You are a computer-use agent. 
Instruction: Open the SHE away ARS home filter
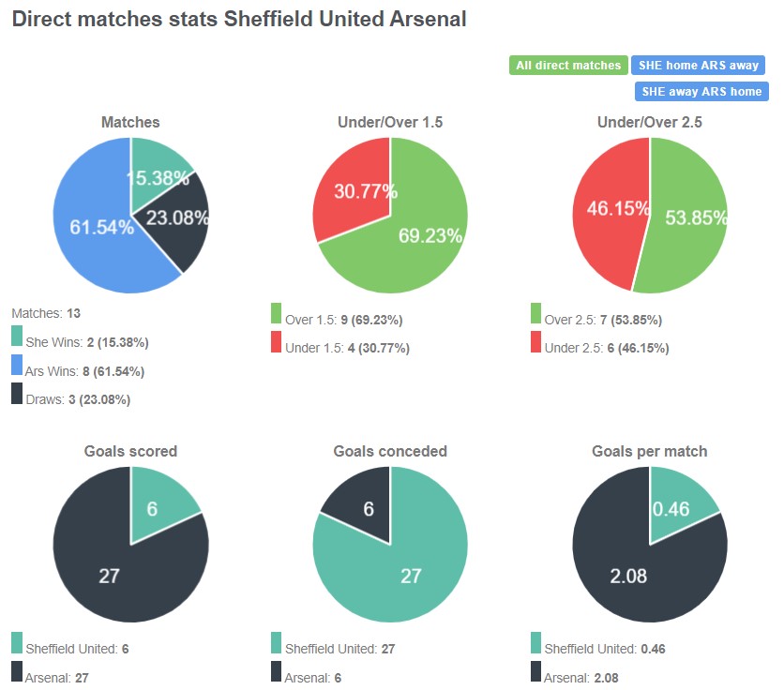[x=699, y=91]
